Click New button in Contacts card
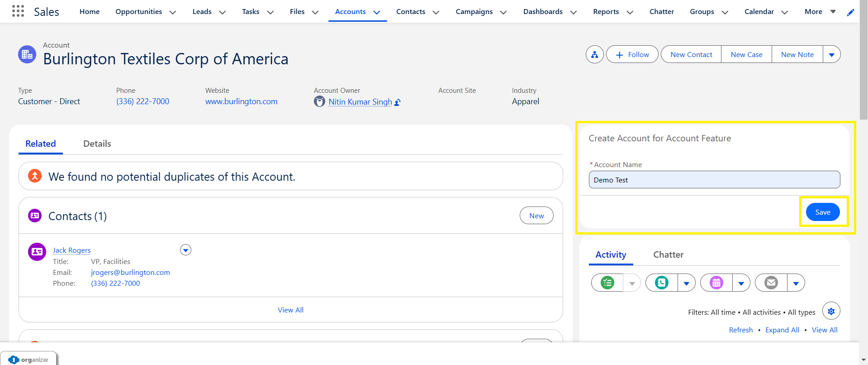 [x=536, y=216]
